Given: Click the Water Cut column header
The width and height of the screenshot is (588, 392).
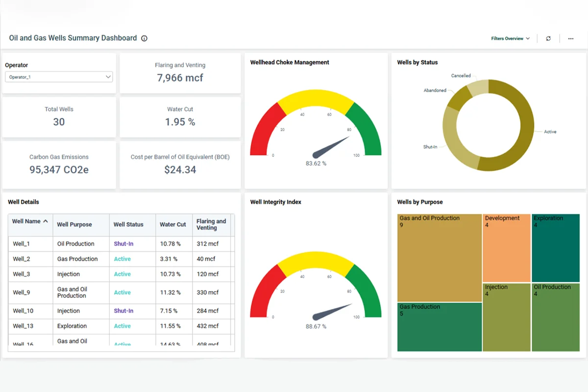Looking at the screenshot, I should (172, 224).
